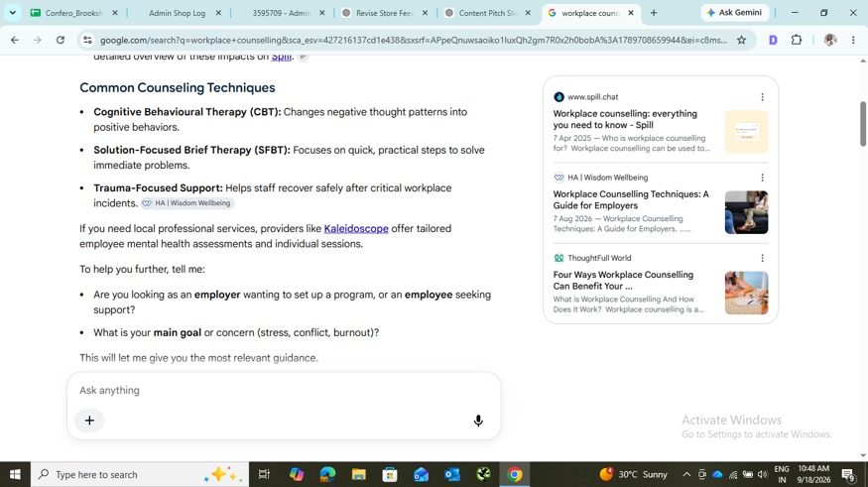Click the plus attach button
The width and height of the screenshot is (868, 487).
[89, 421]
